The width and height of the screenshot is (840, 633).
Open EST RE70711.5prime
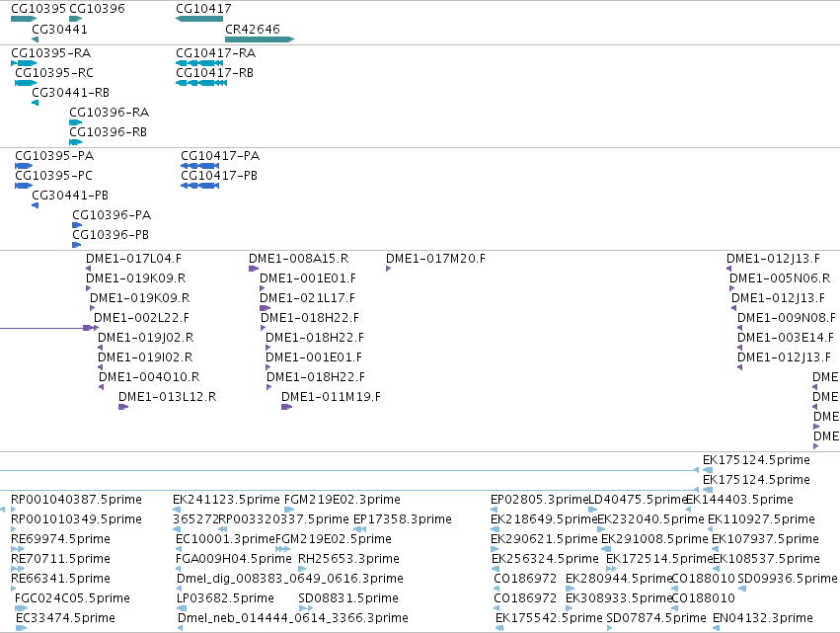tap(60, 559)
